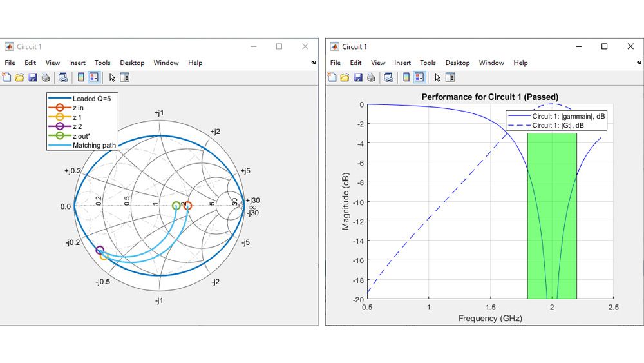644x363 pixels.
Task: Close the right Circuit 1 window
Action: 630,46
